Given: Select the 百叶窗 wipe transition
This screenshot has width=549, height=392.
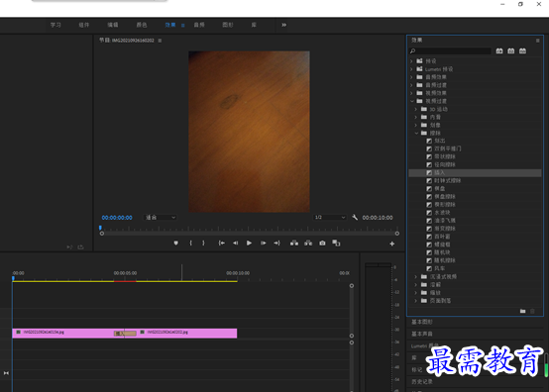Looking at the screenshot, I should click(x=442, y=237).
